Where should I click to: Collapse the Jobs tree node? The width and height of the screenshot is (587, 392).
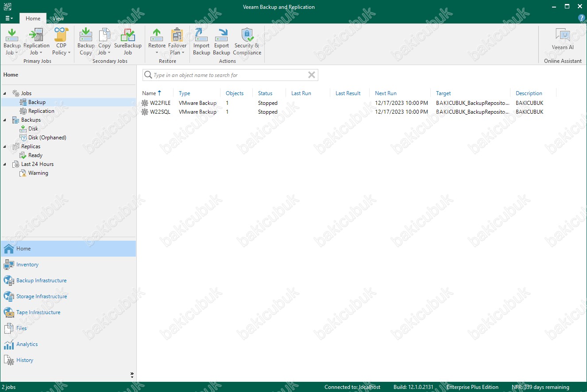pos(5,93)
